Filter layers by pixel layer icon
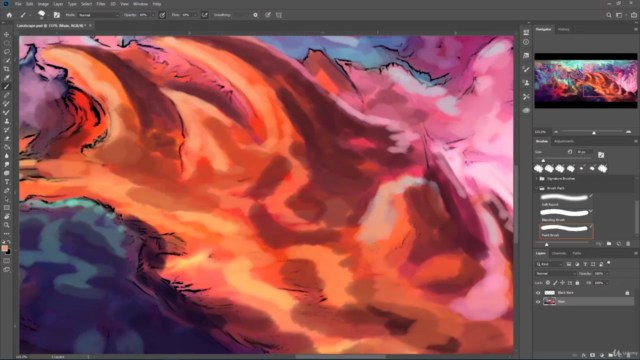 pos(569,264)
